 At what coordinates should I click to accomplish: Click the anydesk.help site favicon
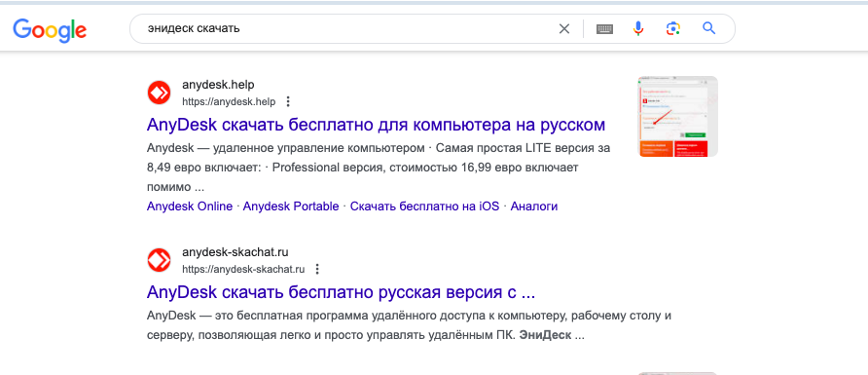click(x=160, y=93)
